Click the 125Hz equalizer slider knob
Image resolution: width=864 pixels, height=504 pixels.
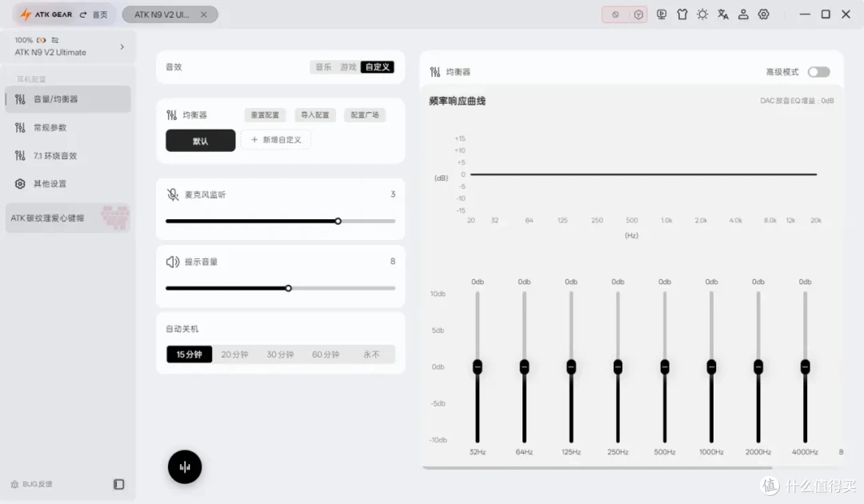point(571,367)
